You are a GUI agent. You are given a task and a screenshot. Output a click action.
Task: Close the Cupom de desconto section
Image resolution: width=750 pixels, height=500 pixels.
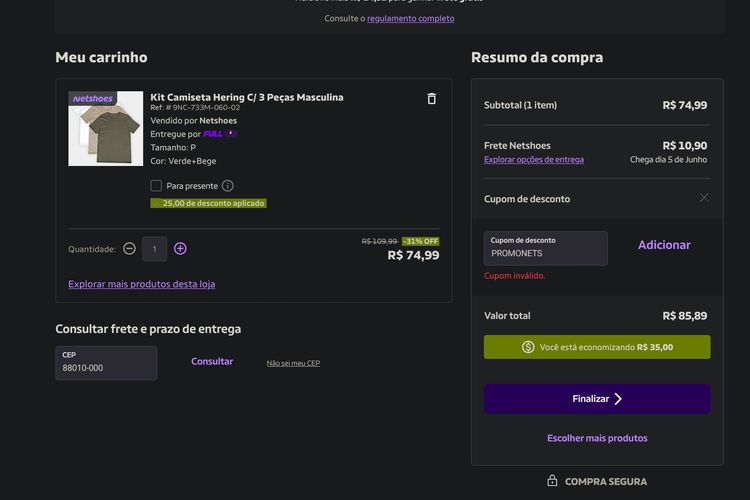[704, 198]
